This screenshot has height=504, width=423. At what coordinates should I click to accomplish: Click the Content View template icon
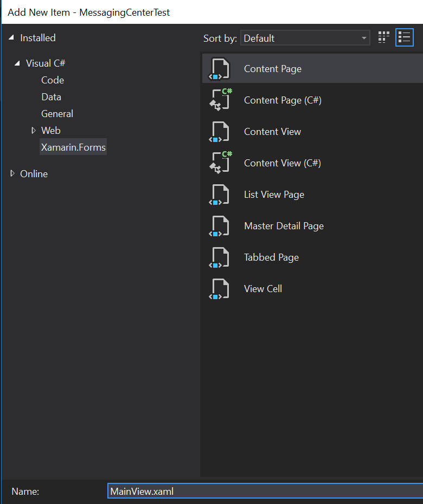coord(219,131)
